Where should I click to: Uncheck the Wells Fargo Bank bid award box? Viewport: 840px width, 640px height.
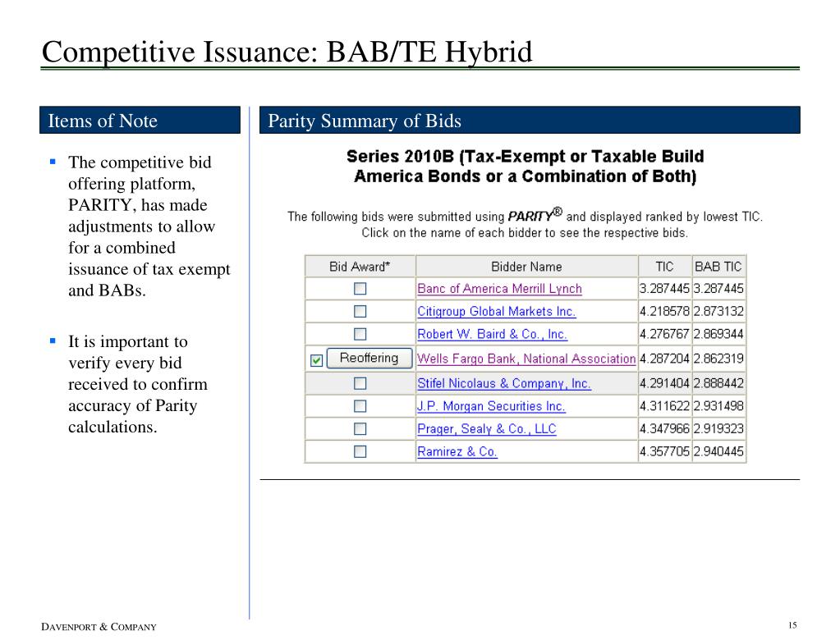317,360
